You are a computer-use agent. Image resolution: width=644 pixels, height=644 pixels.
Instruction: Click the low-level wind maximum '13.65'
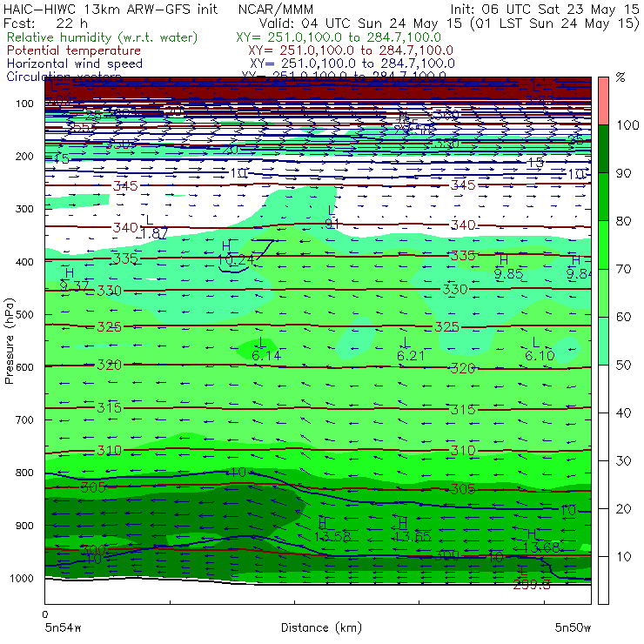(412, 536)
